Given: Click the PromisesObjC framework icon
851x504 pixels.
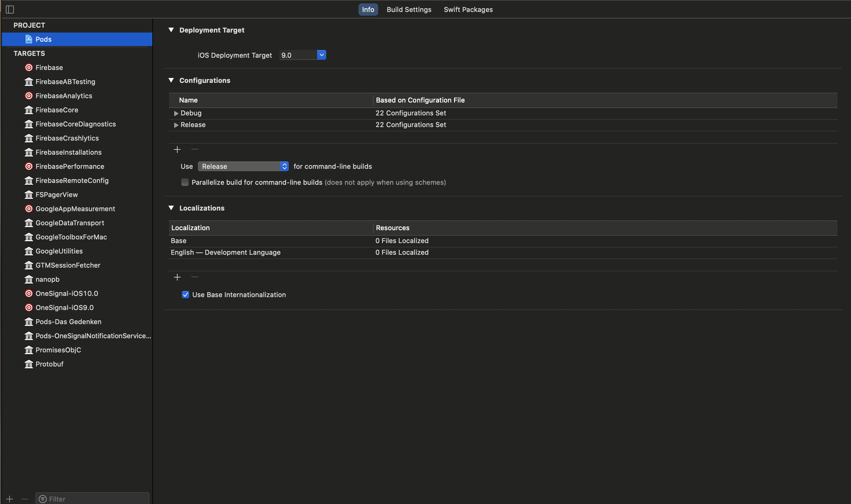Looking at the screenshot, I should [29, 350].
